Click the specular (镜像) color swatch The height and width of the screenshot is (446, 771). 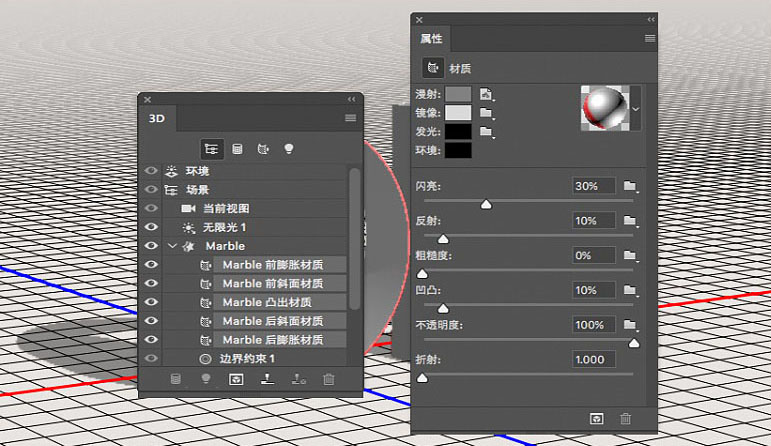pyautogui.click(x=458, y=113)
